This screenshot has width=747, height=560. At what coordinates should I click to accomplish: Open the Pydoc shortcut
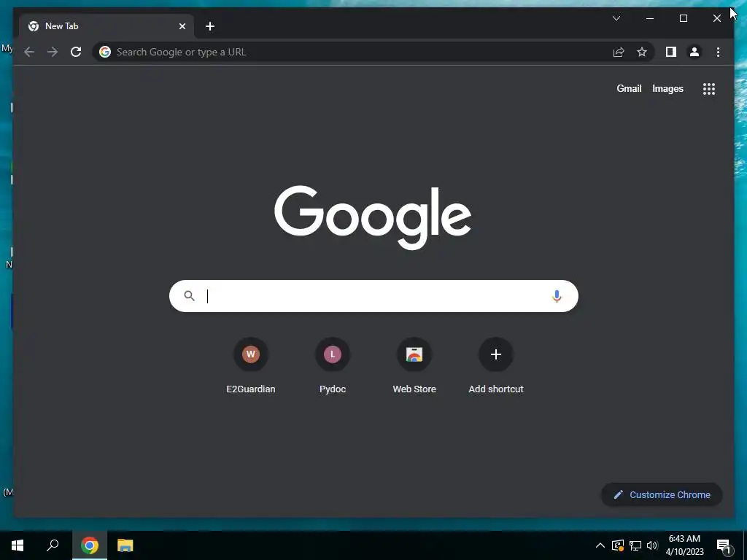click(333, 365)
